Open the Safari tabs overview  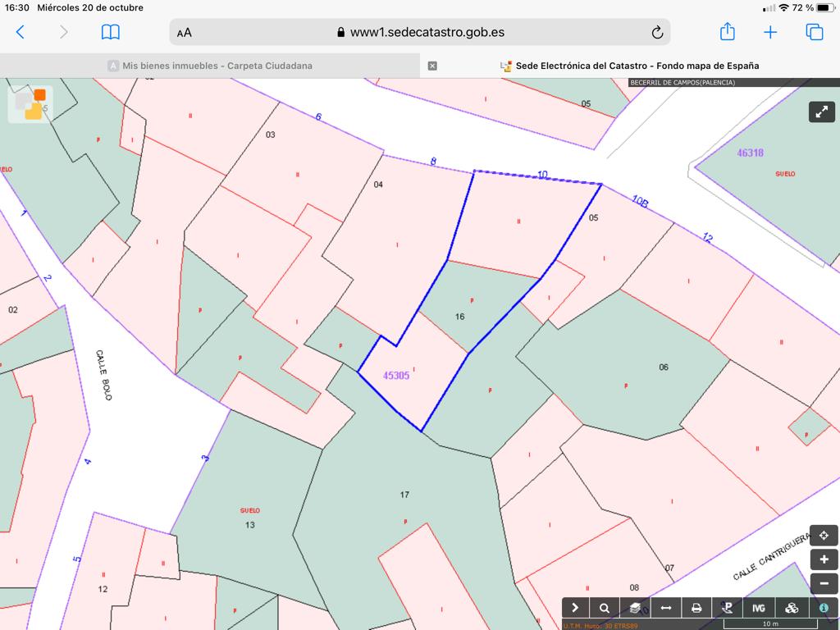click(x=814, y=32)
